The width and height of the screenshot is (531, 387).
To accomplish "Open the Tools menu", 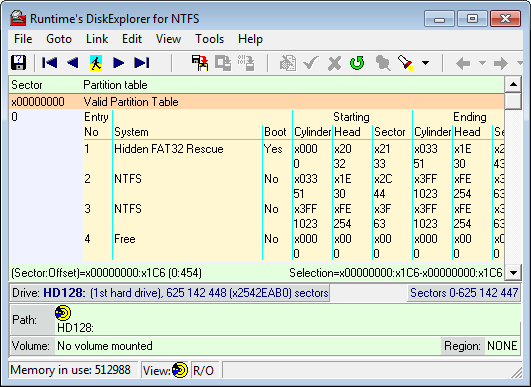I will [209, 39].
